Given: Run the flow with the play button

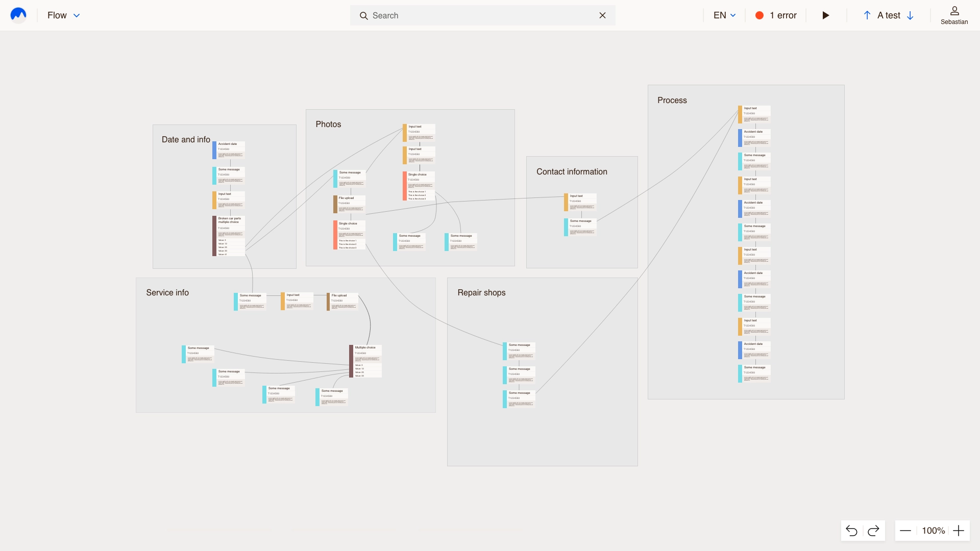Looking at the screenshot, I should coord(825,15).
